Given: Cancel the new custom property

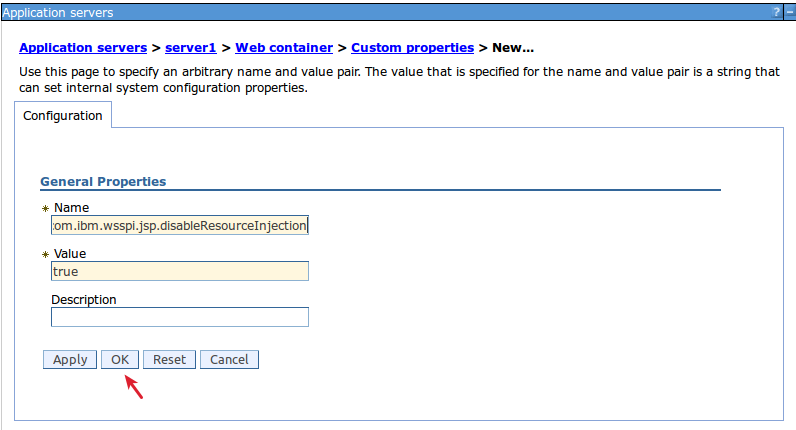Looking at the screenshot, I should 229,360.
